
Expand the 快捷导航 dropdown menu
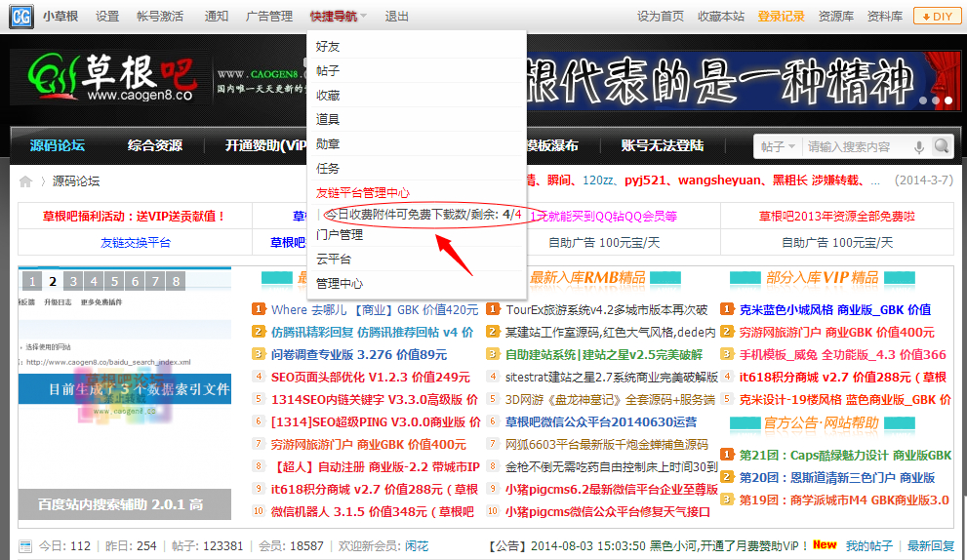pos(338,17)
